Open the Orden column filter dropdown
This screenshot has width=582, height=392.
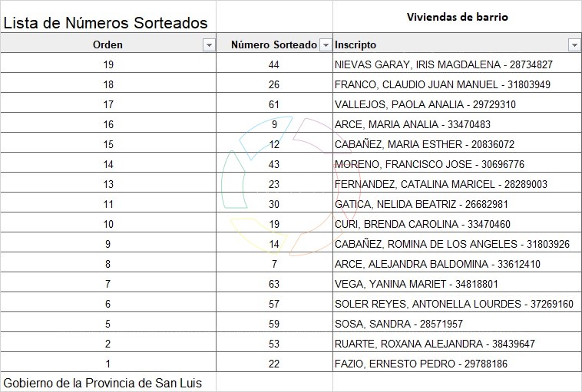pos(208,45)
